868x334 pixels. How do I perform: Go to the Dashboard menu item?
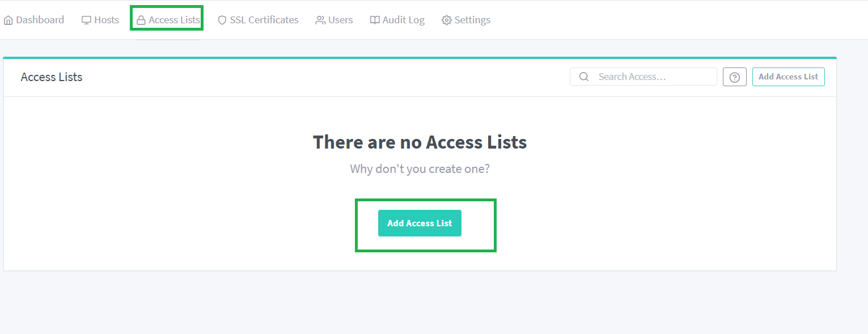pos(40,20)
